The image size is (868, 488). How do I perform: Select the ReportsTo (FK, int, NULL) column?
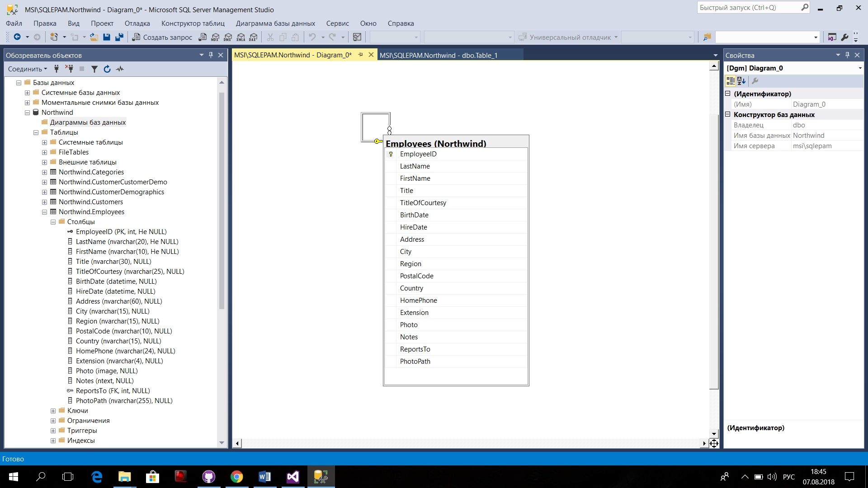point(113,391)
